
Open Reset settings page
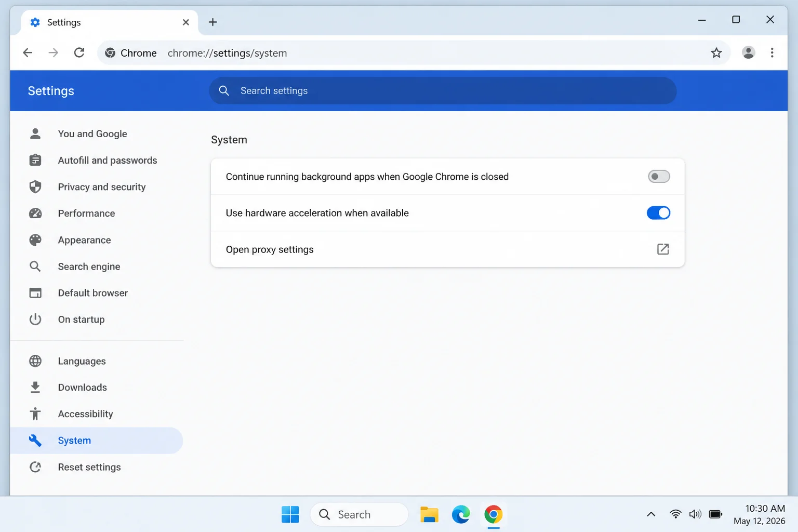pyautogui.click(x=97, y=467)
